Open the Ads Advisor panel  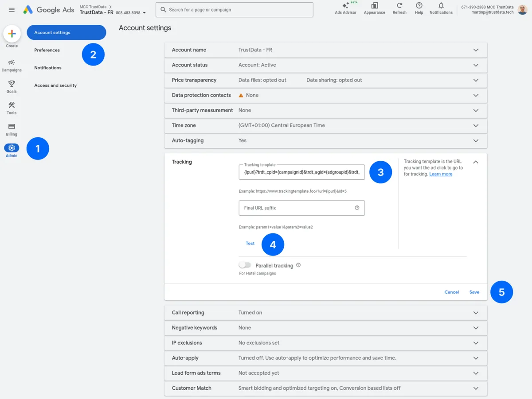(x=346, y=8)
